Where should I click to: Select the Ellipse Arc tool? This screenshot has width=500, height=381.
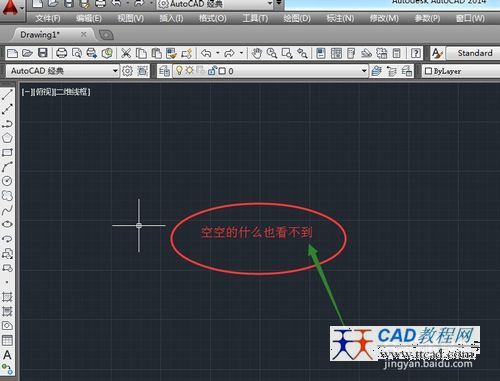(7, 239)
